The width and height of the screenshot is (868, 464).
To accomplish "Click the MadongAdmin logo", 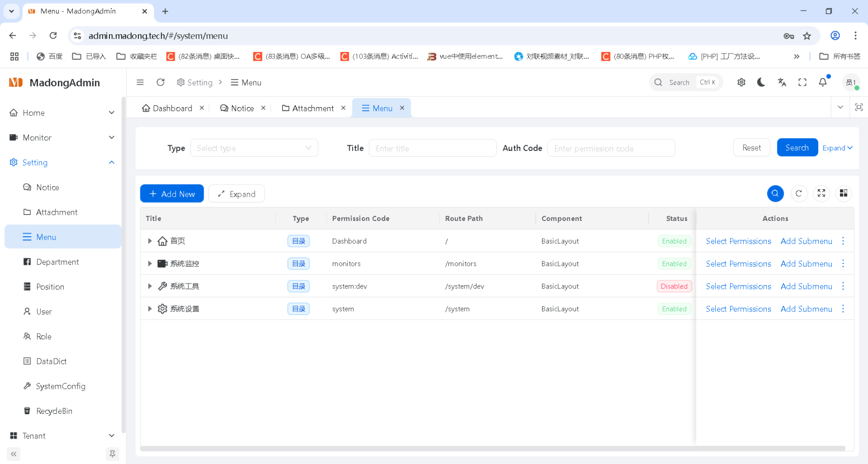I will [54, 82].
